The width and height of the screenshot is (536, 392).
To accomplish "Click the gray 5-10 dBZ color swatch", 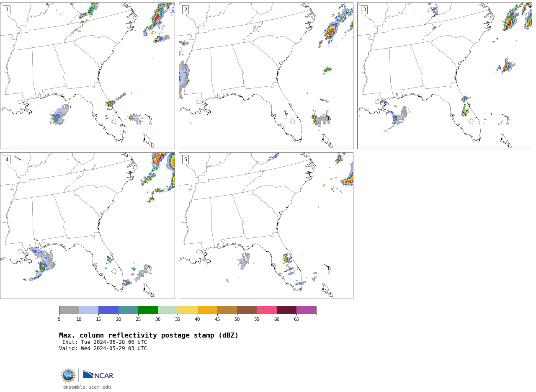I will (x=69, y=310).
